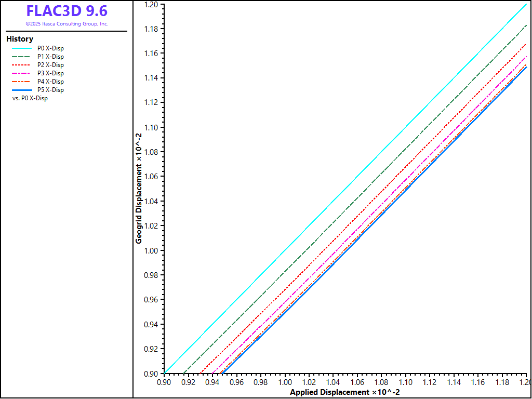
Task: Choose the P3 X-Disp legend label
Action: [x=50, y=73]
